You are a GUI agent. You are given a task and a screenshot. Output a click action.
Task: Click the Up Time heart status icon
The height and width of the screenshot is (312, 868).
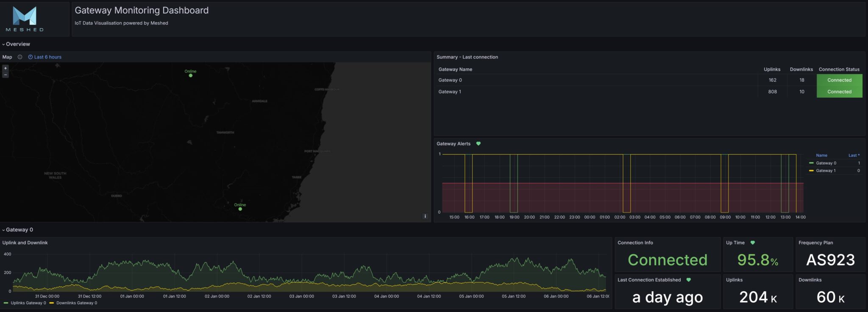[x=753, y=243]
